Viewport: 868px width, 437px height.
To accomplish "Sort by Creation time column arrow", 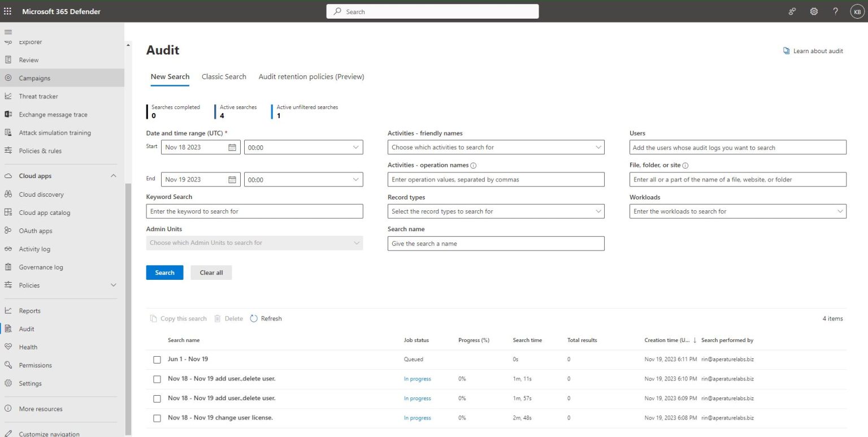I will [695, 340].
